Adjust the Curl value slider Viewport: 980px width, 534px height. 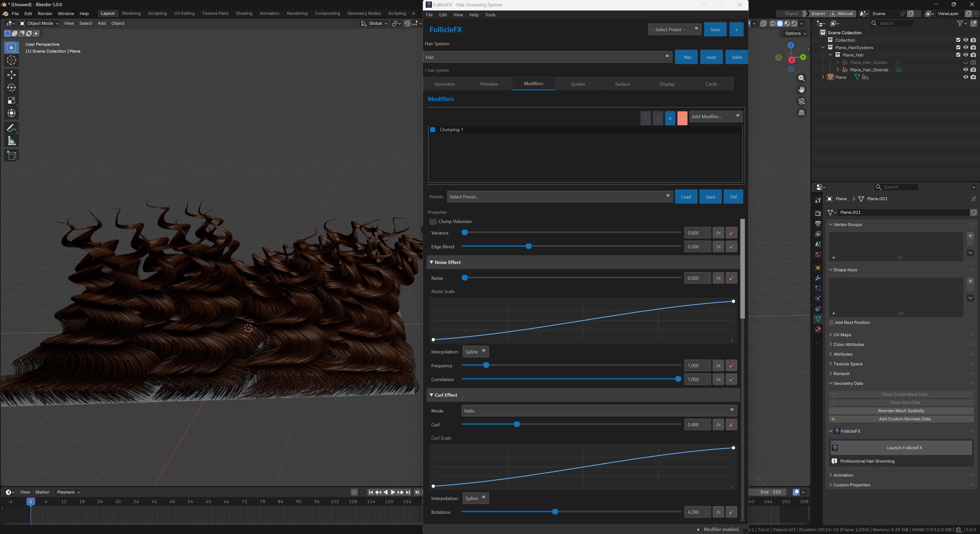pyautogui.click(x=517, y=424)
